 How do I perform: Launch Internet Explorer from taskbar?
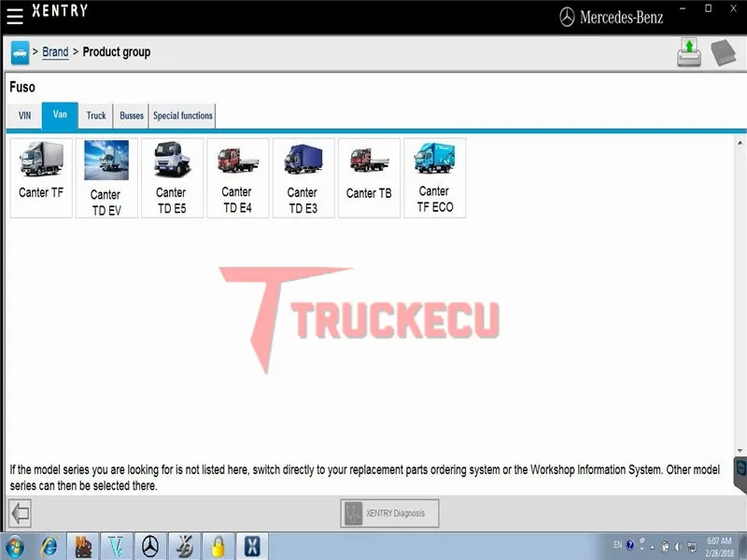[49, 547]
